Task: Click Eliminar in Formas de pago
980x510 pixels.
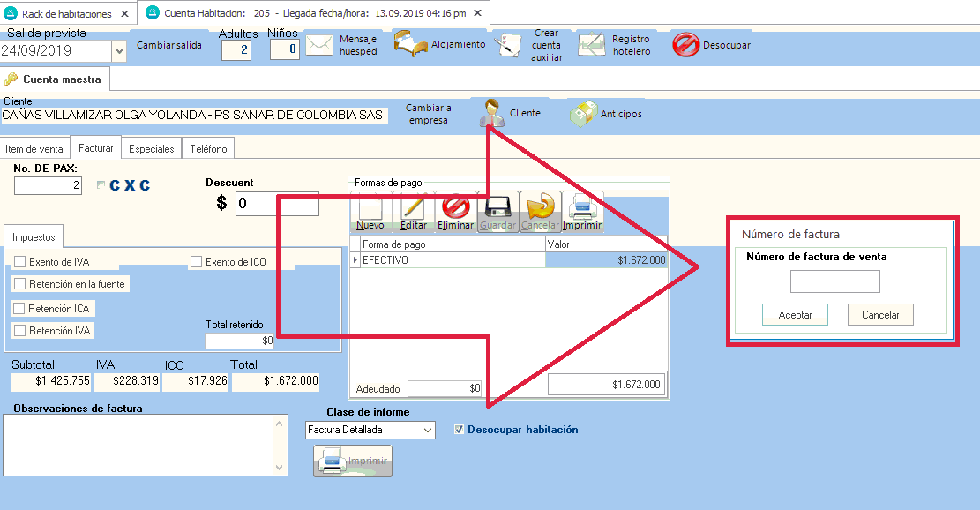Action: (x=455, y=209)
